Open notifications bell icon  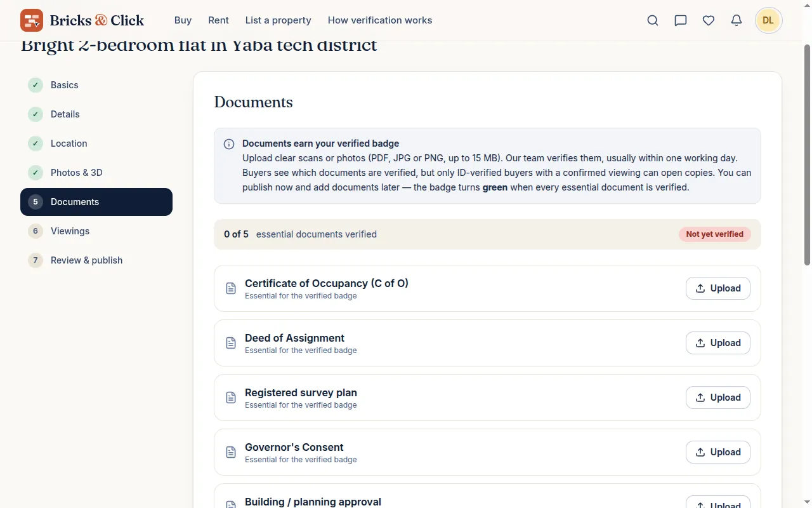[737, 20]
